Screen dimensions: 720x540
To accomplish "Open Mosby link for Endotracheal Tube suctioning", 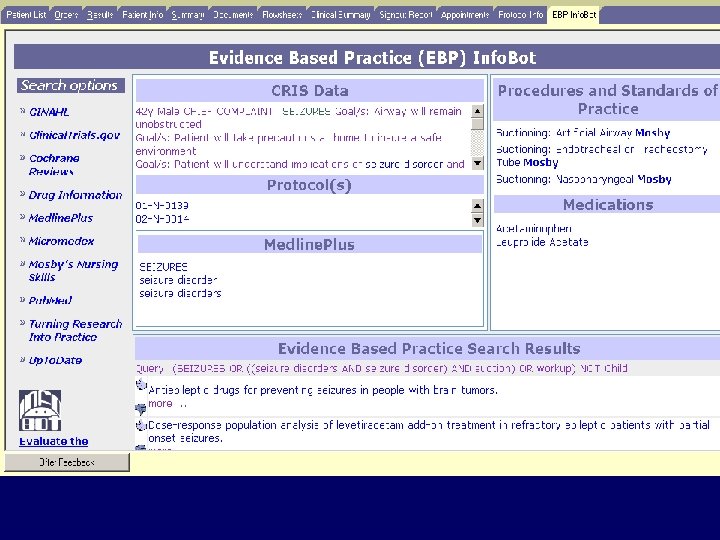I will tap(541, 163).
